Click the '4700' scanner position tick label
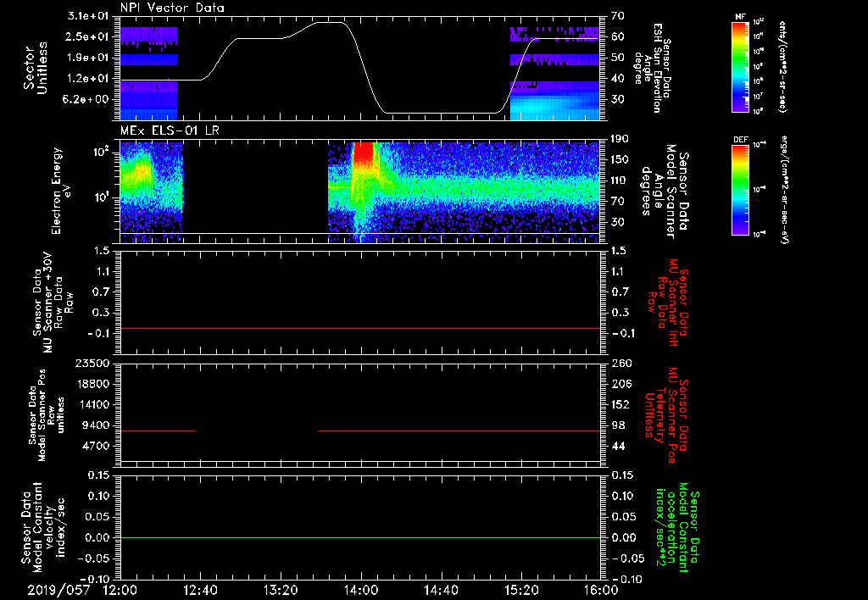 point(96,446)
